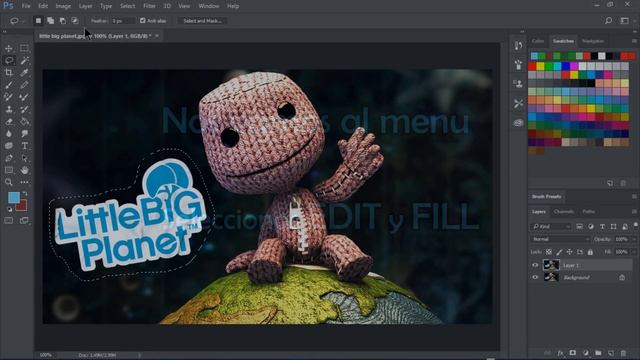
Task: Toggle lock transparent pixels
Action: (549, 252)
